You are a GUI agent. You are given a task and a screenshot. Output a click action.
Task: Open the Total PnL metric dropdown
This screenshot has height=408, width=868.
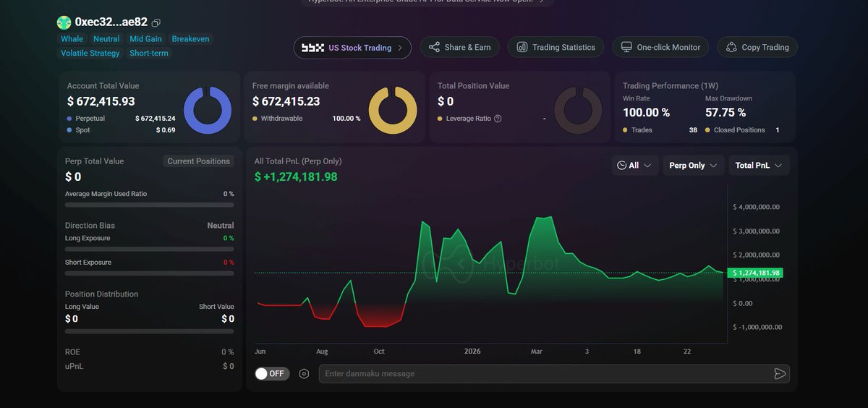point(758,166)
